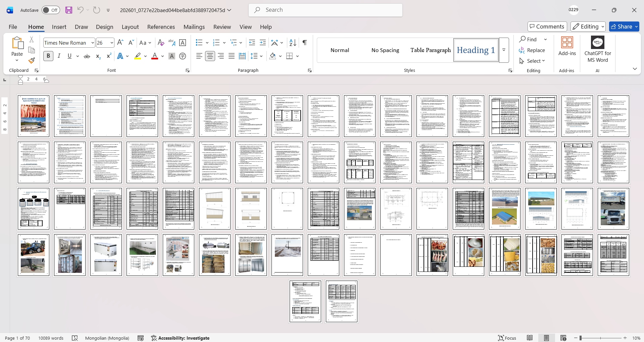Image resolution: width=644 pixels, height=342 pixels.
Task: Expand the Styles gallery
Action: [x=504, y=50]
